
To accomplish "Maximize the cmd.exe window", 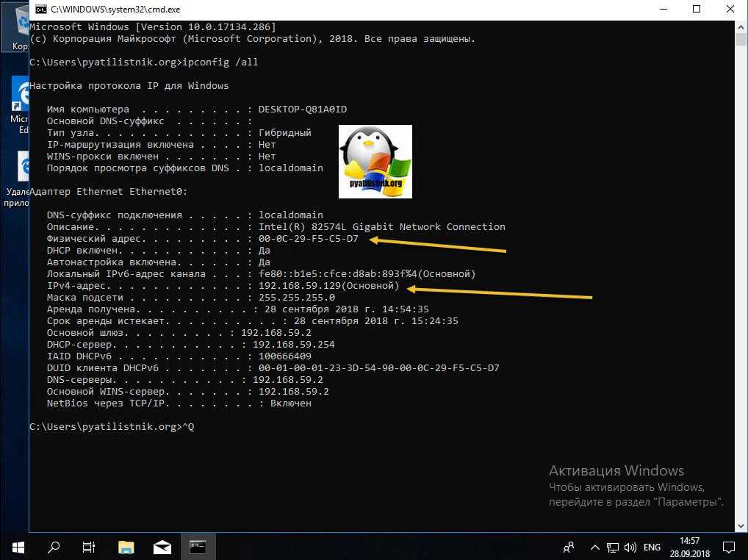I will 697,10.
